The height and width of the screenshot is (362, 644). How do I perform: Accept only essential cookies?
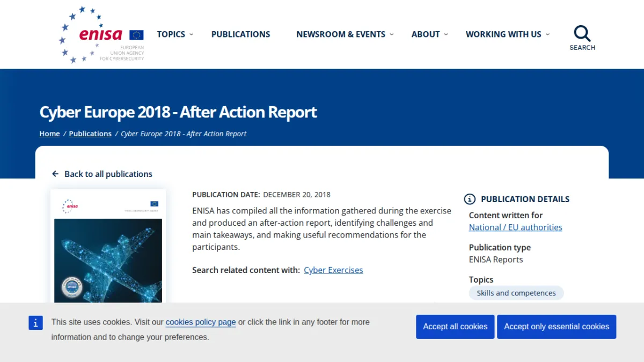(x=557, y=327)
